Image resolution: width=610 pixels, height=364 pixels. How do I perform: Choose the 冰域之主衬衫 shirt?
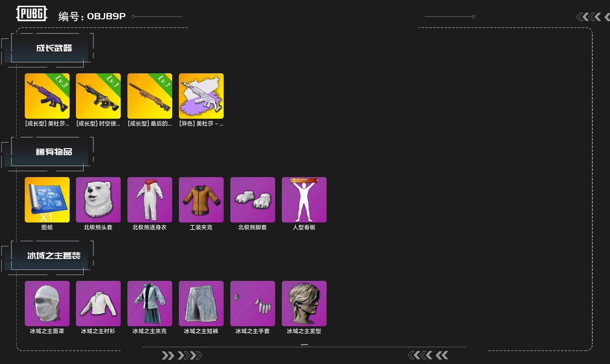[98, 303]
